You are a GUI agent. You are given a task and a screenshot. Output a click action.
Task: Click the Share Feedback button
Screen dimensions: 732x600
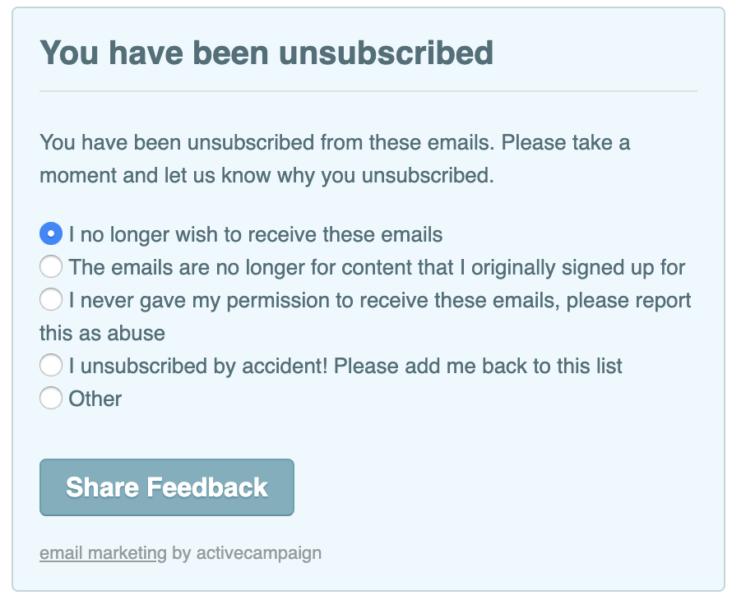click(167, 488)
